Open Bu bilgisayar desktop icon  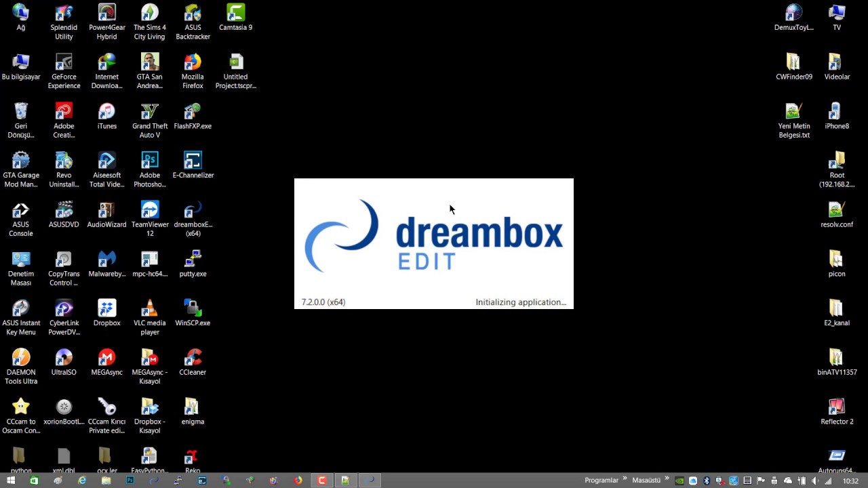21,67
